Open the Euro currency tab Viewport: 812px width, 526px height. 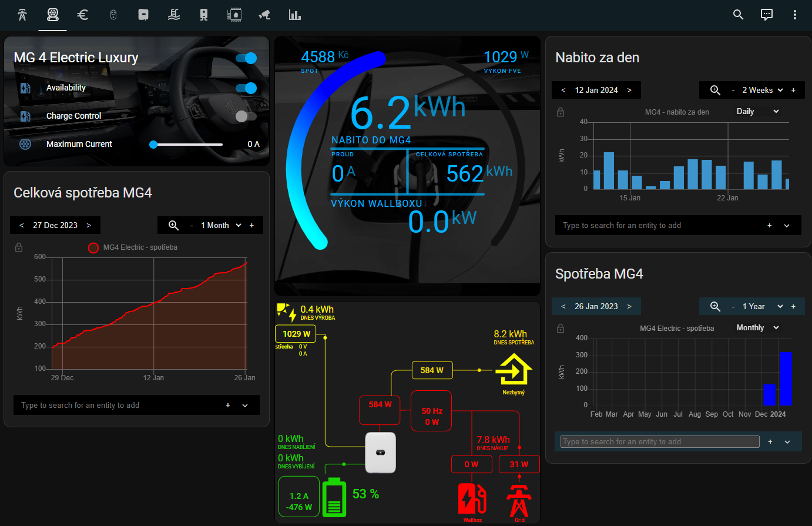83,15
